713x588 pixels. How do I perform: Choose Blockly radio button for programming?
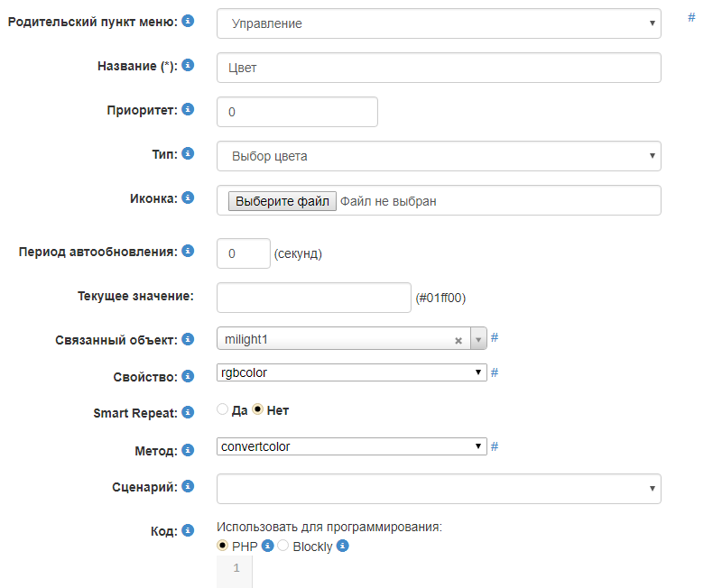(x=283, y=546)
